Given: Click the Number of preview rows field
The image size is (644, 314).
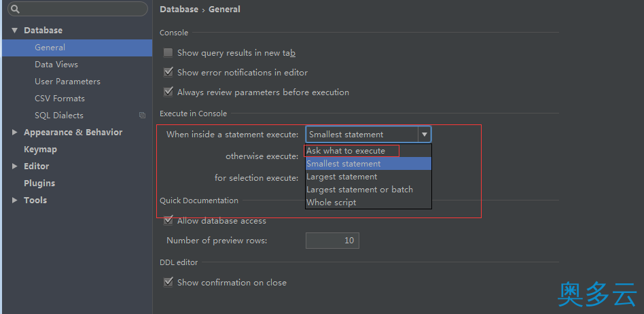Looking at the screenshot, I should [332, 241].
